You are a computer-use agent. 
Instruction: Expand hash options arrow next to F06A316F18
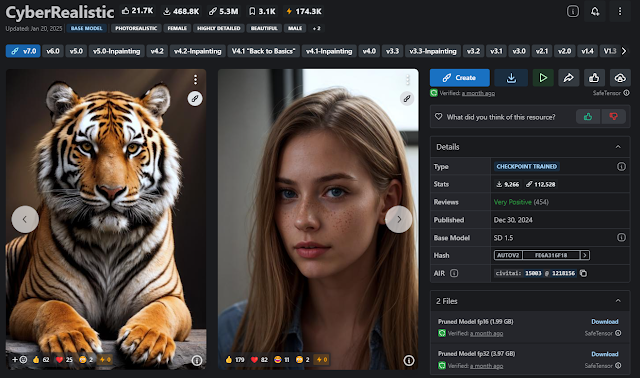click(585, 255)
